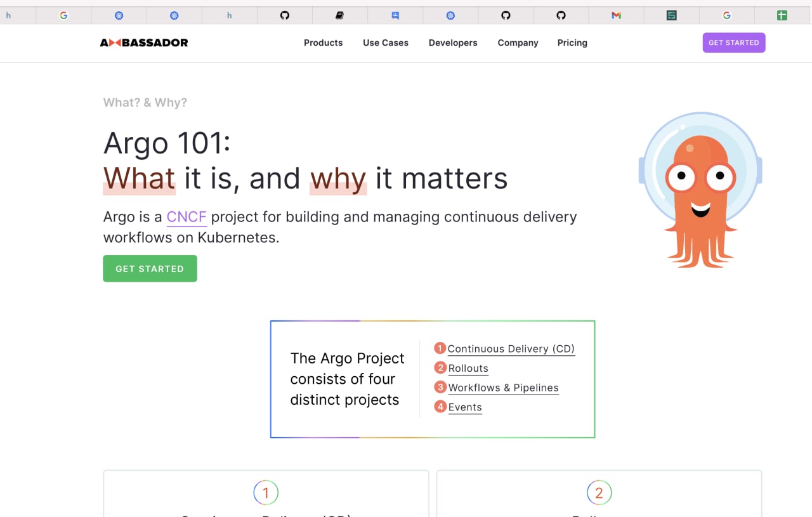Click the green GET STARTED button
This screenshot has height=517, width=812.
[x=150, y=268]
